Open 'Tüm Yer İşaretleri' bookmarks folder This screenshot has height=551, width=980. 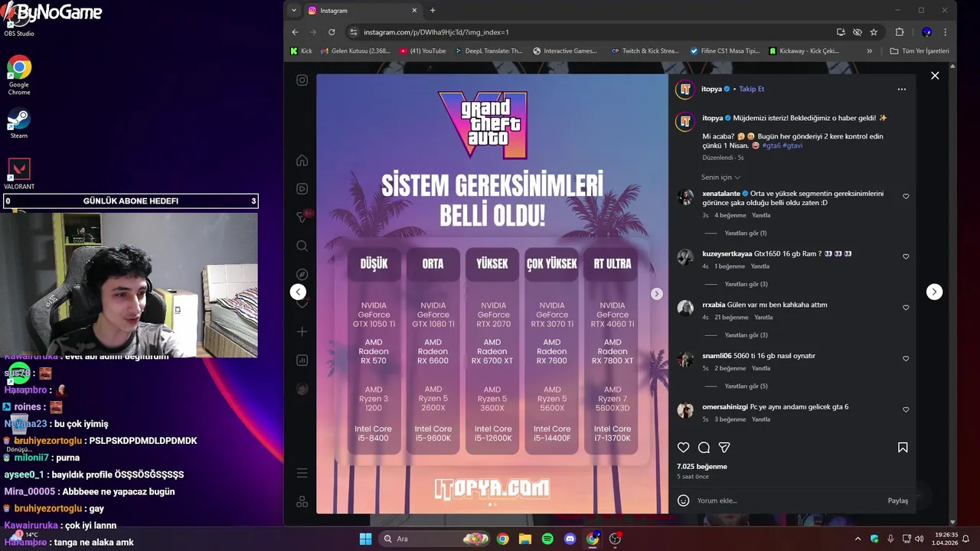click(920, 51)
